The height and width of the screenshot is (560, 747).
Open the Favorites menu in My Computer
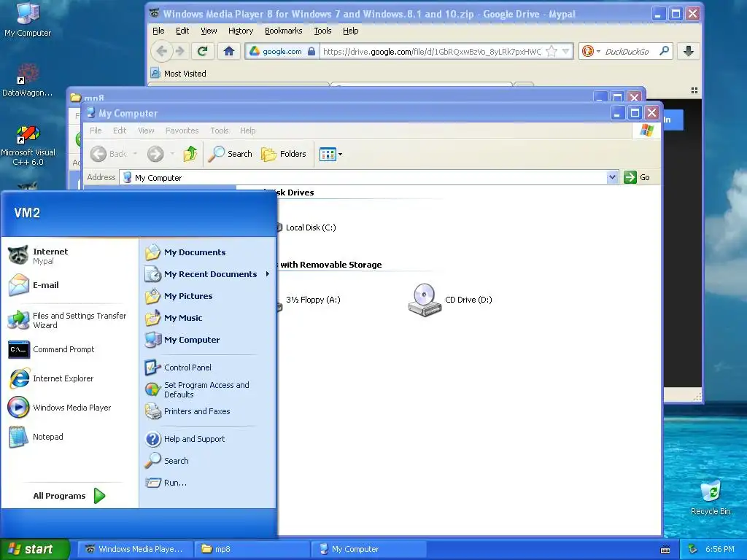(182, 131)
